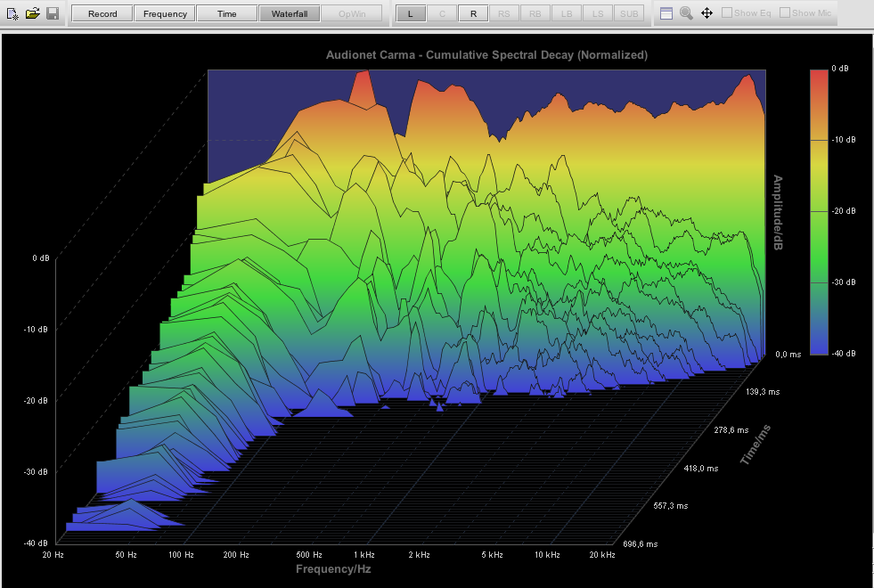
Task: Click the '1 kHz' frequency label
Action: coord(364,554)
